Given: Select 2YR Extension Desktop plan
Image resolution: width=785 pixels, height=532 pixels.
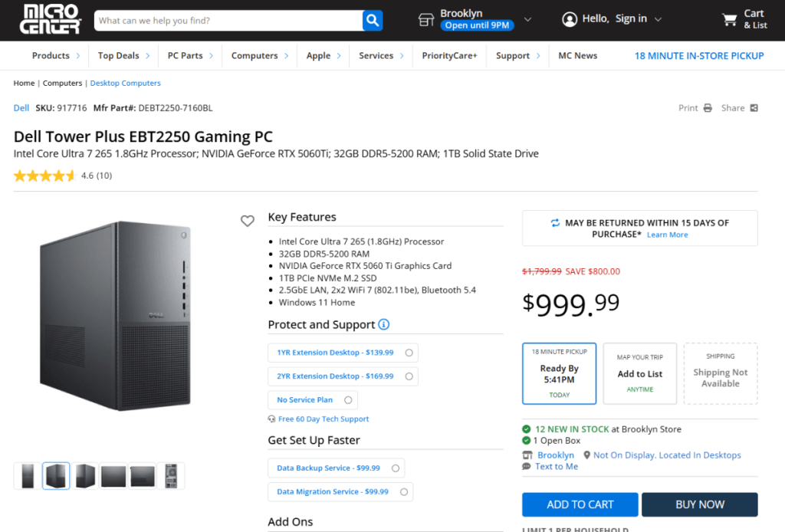Looking at the screenshot, I should (409, 376).
